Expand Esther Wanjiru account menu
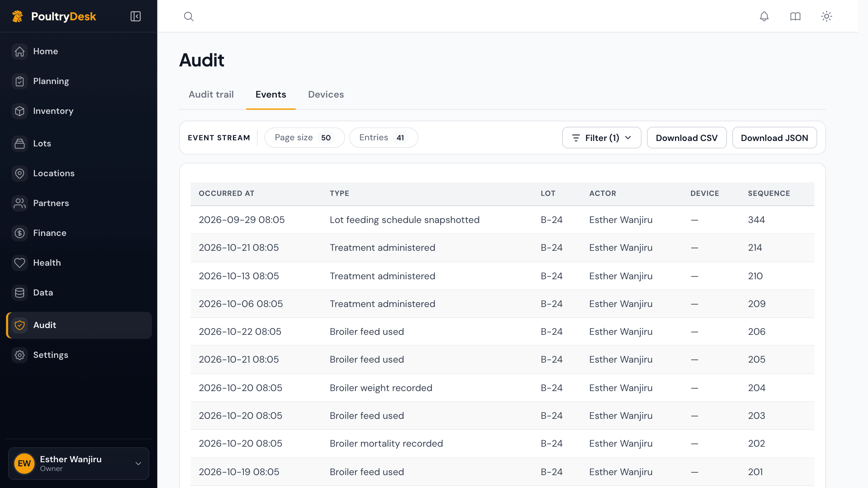Image resolution: width=868 pixels, height=488 pixels. pos(79,464)
